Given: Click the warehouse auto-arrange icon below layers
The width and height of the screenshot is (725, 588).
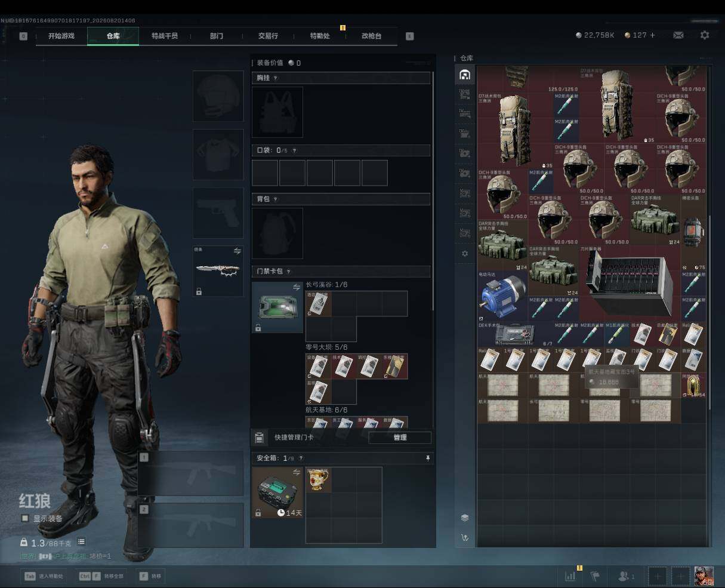Looking at the screenshot, I should [465, 538].
